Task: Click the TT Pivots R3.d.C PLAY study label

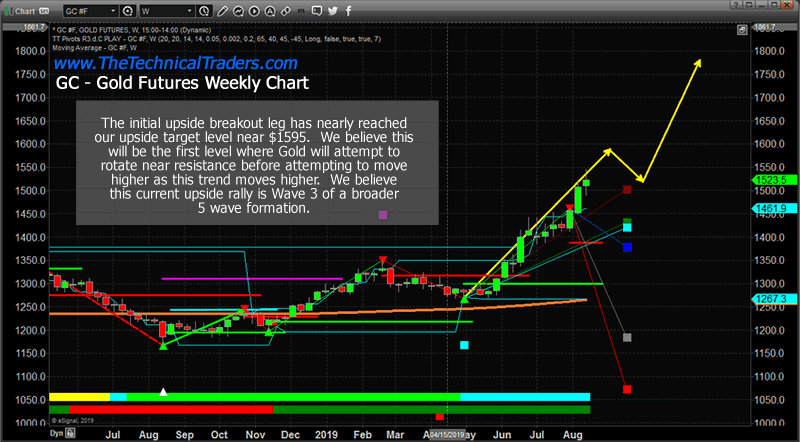Action: pyautogui.click(x=217, y=39)
